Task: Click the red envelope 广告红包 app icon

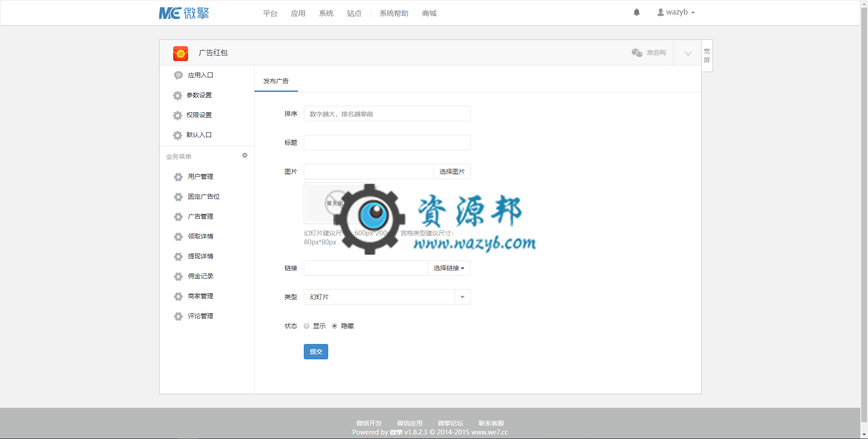Action: (x=180, y=53)
